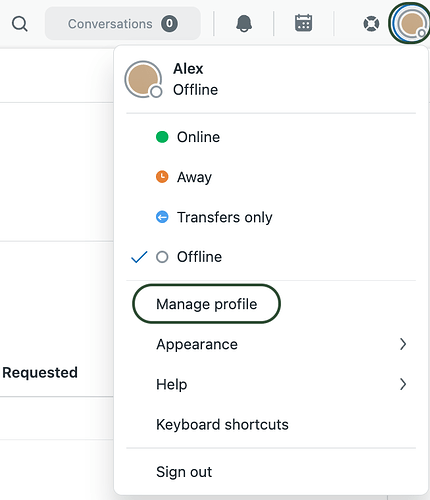This screenshot has height=500, width=430.
Task: Click Alex's large avatar in the menu
Action: pyautogui.click(x=143, y=79)
